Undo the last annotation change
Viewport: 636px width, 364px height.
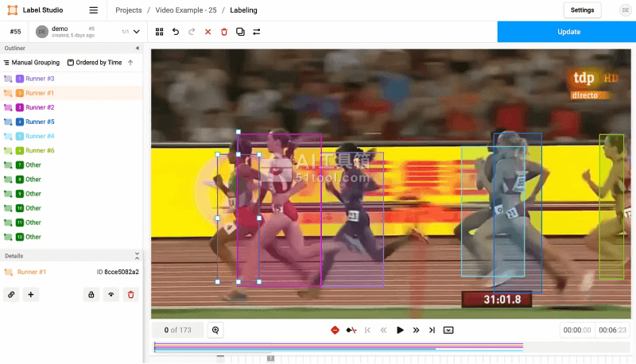click(x=176, y=32)
